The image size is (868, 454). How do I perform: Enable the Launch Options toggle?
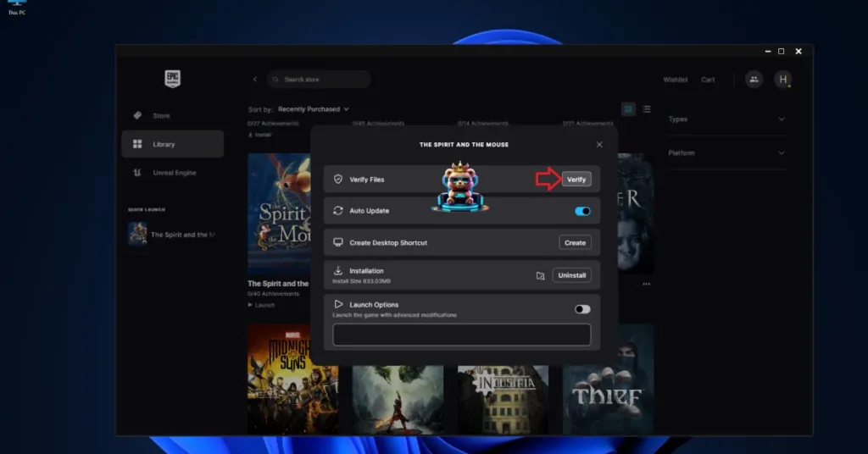tap(582, 309)
